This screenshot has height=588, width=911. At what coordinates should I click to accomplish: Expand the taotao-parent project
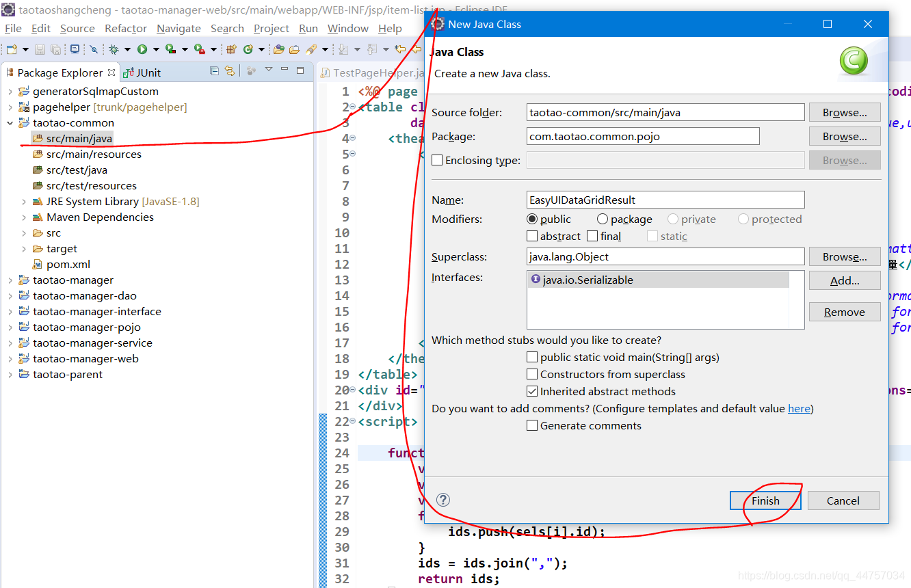point(10,375)
